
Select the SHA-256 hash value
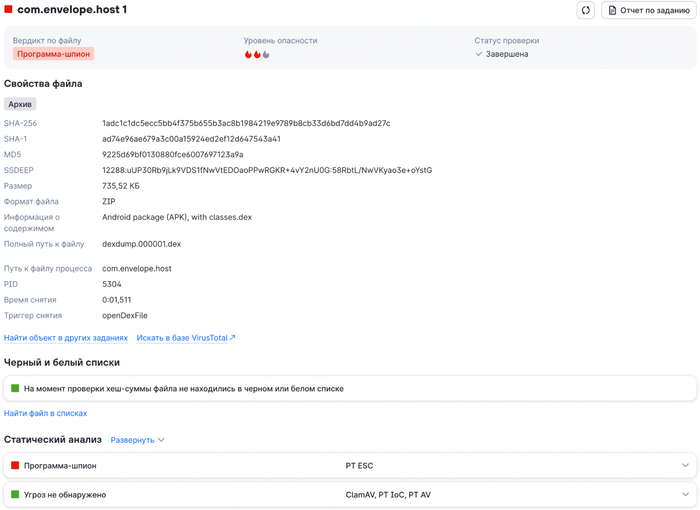[246, 123]
